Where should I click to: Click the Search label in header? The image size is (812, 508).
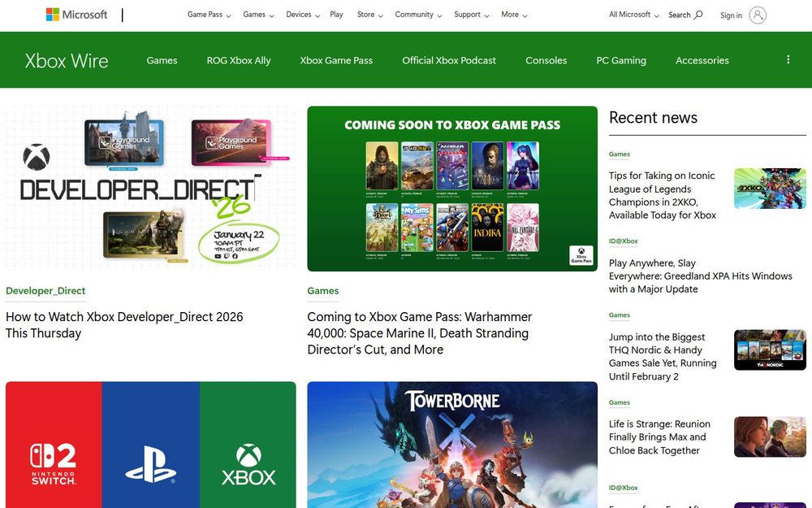pyautogui.click(x=679, y=15)
